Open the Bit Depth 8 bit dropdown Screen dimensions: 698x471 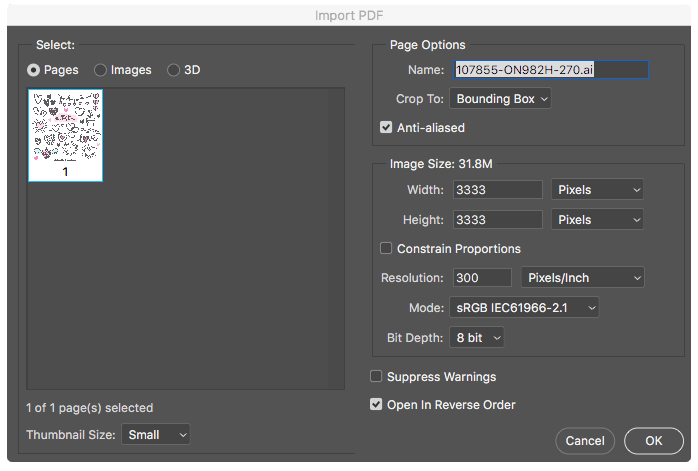(x=477, y=337)
